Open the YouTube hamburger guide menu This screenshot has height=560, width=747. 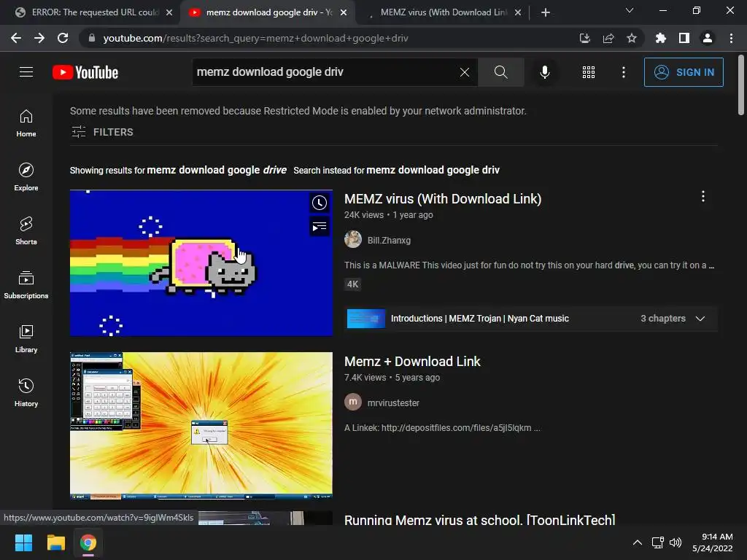coord(26,72)
